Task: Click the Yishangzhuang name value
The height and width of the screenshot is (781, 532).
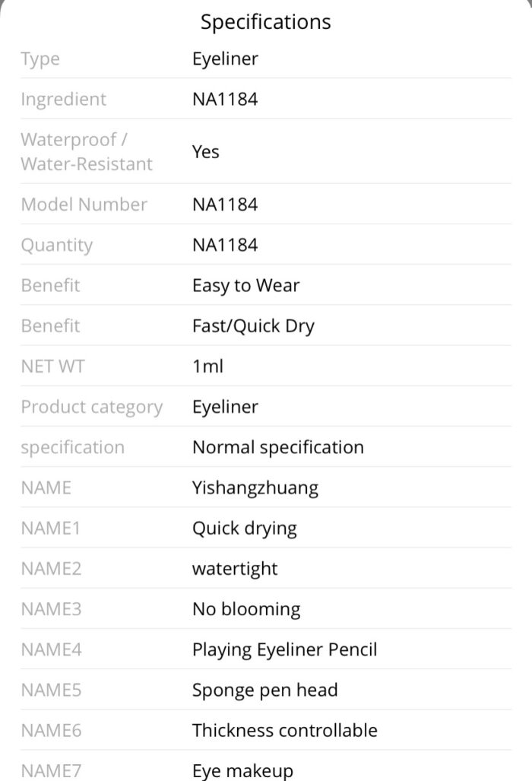Action: point(255,487)
